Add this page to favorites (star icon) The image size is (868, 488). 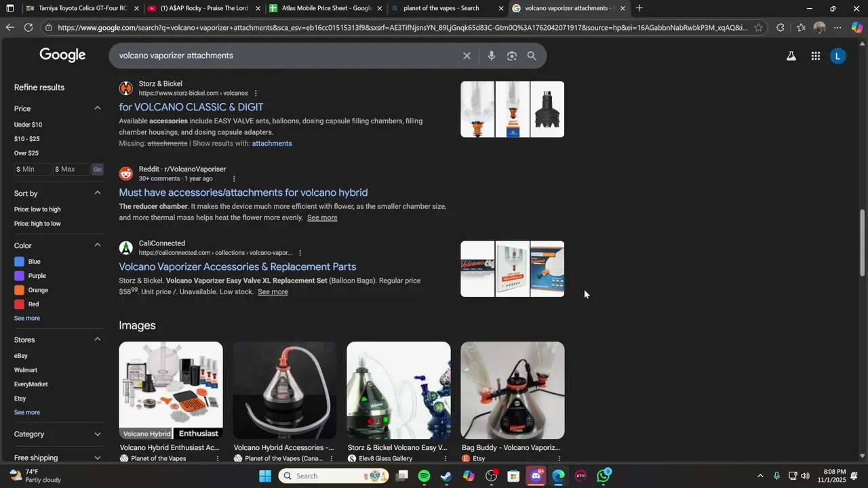tap(758, 28)
